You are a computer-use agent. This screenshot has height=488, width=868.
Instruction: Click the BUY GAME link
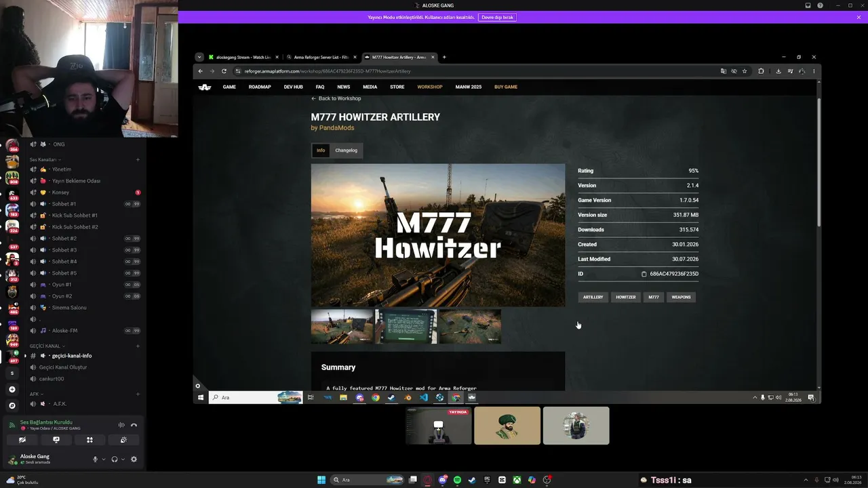pyautogui.click(x=506, y=87)
